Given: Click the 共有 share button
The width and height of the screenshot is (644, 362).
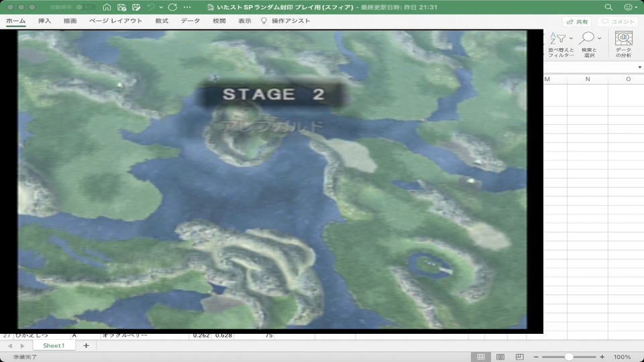Looking at the screenshot, I should pos(577,21).
